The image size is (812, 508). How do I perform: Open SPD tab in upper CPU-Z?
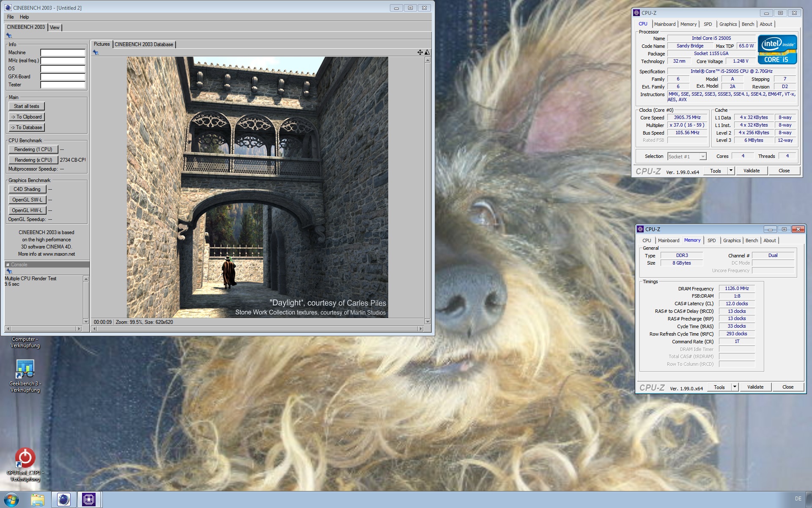708,24
